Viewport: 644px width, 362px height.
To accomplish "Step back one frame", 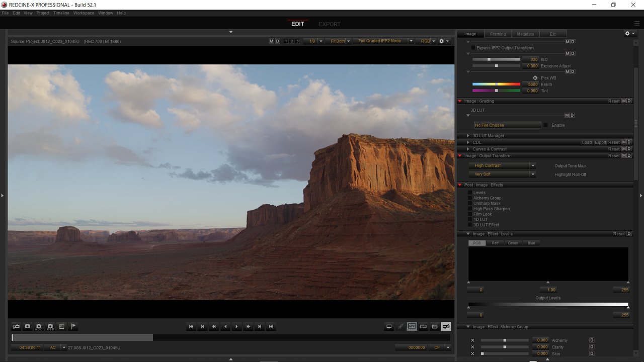I will 203,327.
